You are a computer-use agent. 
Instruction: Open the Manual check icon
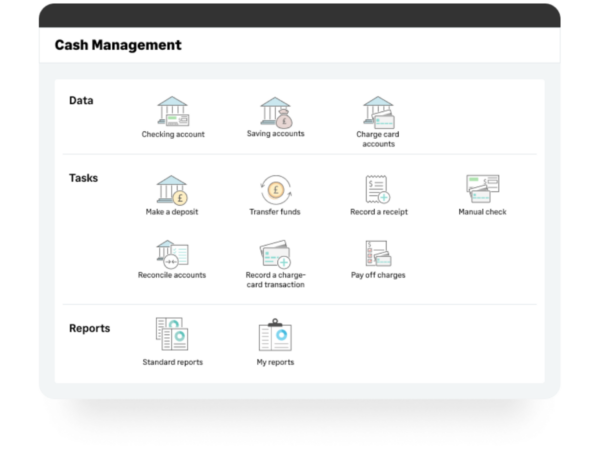click(x=483, y=189)
